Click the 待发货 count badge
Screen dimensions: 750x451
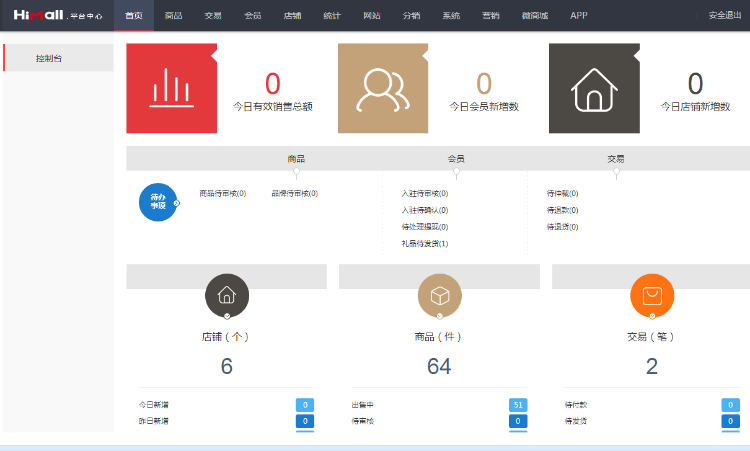pyautogui.click(x=730, y=421)
